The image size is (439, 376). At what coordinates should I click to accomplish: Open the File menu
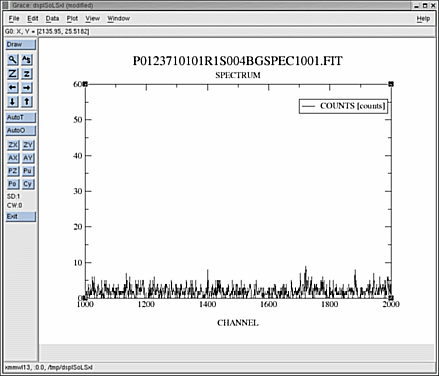[x=14, y=19]
